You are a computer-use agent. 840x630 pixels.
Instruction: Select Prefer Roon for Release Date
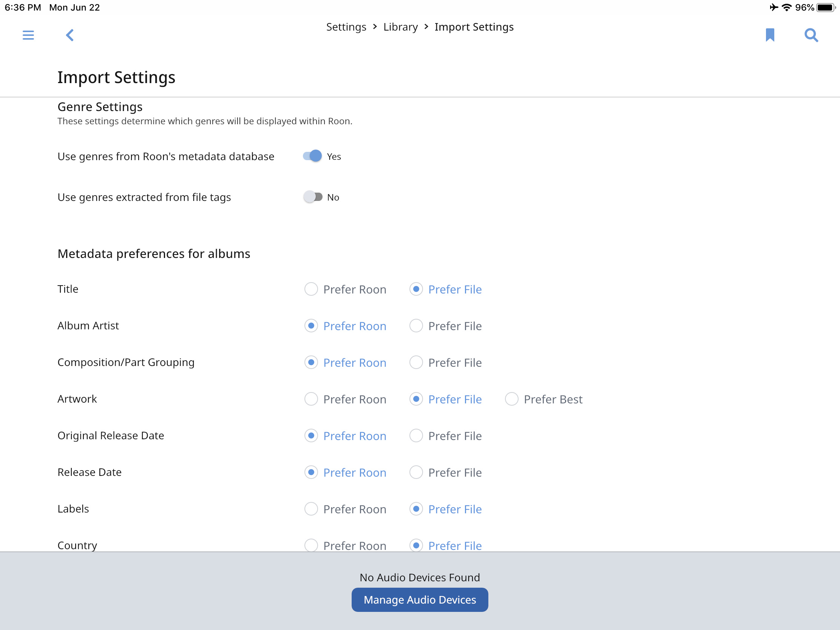click(345, 472)
